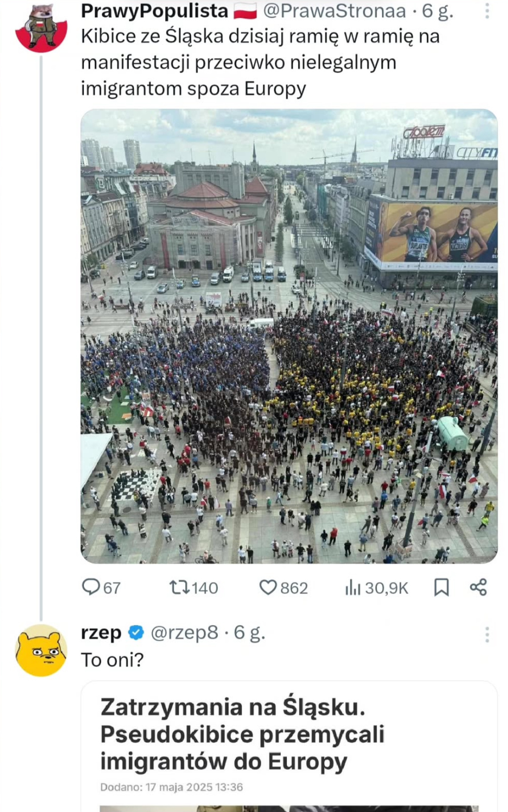Click the rzep verified badge
The image size is (508, 812).
(136, 633)
